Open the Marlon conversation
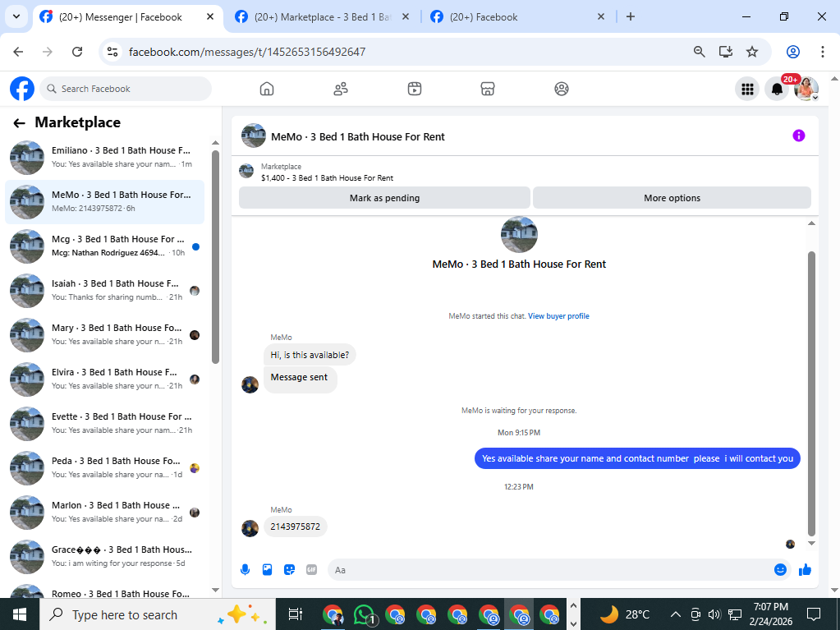 pyautogui.click(x=104, y=513)
